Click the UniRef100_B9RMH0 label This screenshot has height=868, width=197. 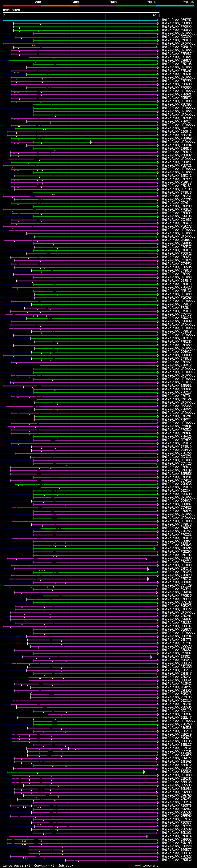pos(176,243)
